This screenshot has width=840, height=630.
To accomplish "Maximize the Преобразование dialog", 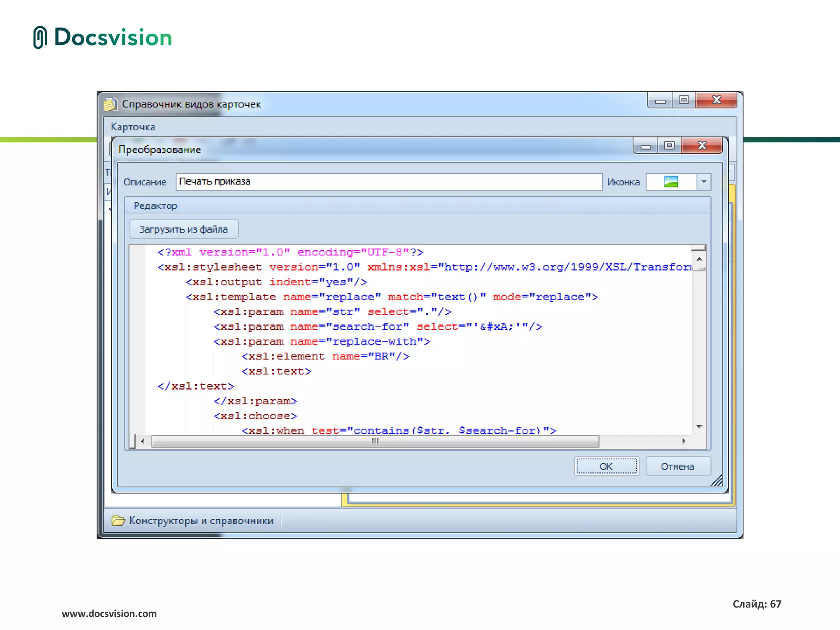I will (669, 145).
